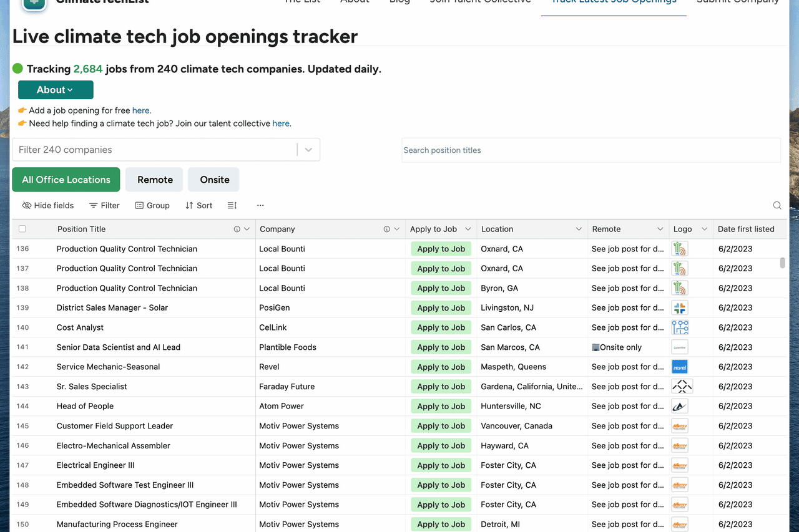Click info icon in Company header
The image size is (799, 532).
[x=387, y=229]
